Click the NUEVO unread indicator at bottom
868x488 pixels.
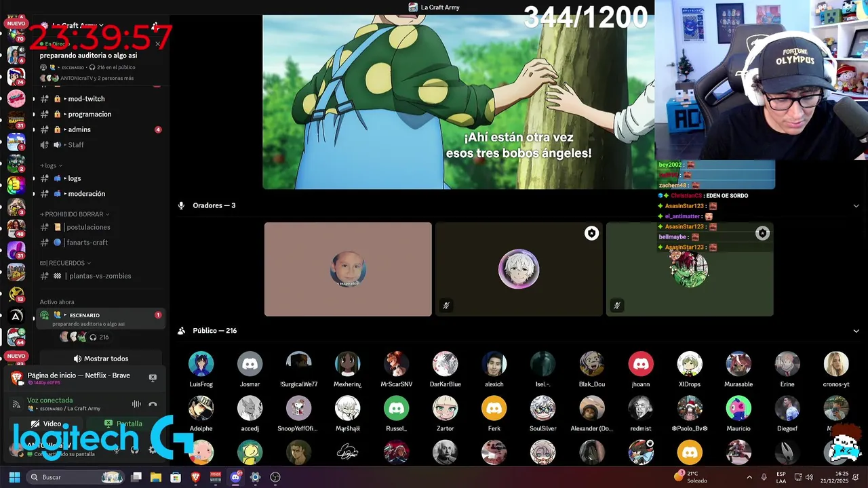(x=16, y=356)
